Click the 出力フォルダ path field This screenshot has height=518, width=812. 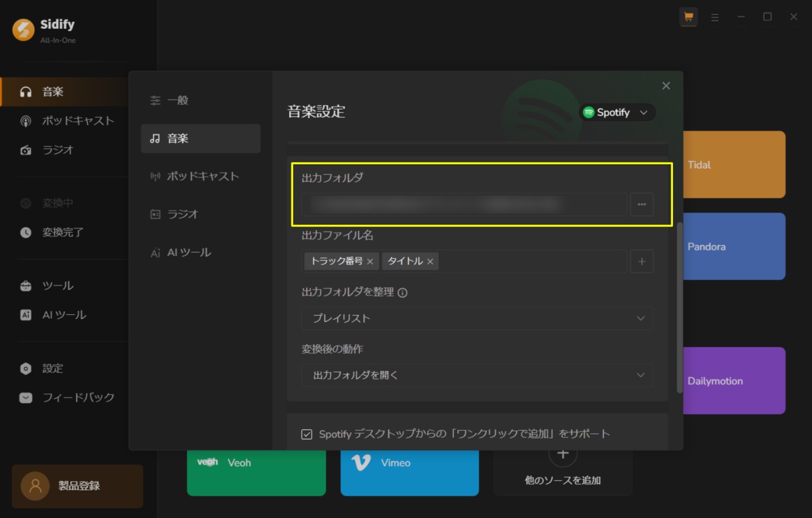[x=464, y=204]
